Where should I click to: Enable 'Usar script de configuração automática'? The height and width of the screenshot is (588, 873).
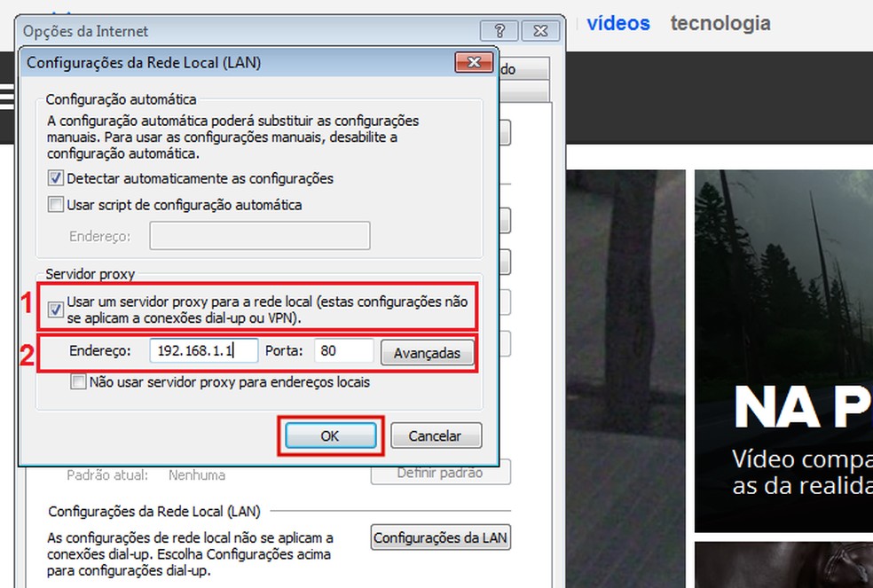[x=55, y=205]
